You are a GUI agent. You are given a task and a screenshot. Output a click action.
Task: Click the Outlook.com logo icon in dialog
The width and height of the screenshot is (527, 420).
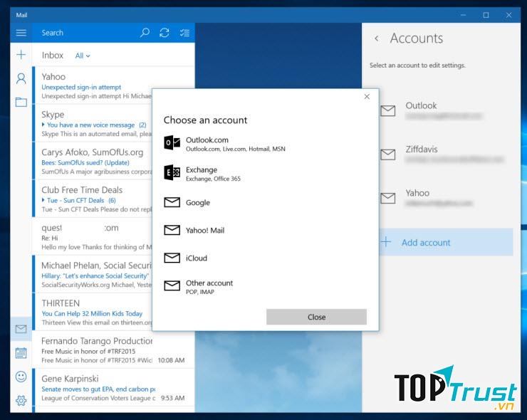click(x=172, y=143)
